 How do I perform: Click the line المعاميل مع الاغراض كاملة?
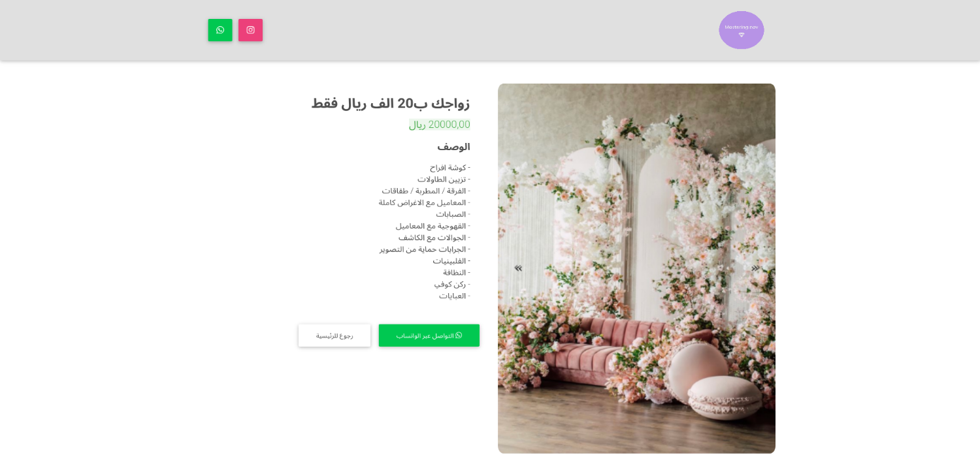point(425,203)
